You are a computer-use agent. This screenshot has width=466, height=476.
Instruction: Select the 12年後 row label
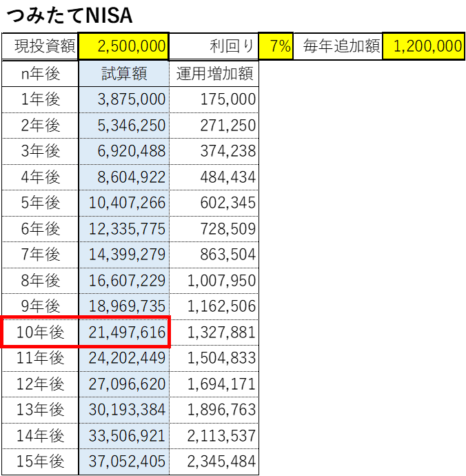40,384
